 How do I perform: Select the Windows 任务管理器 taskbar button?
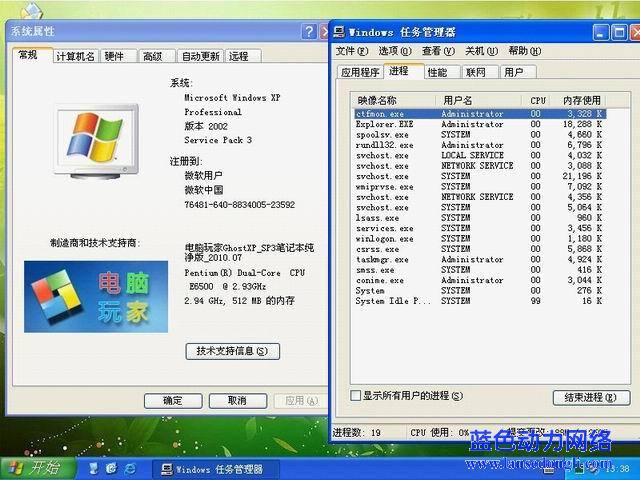pos(216,469)
